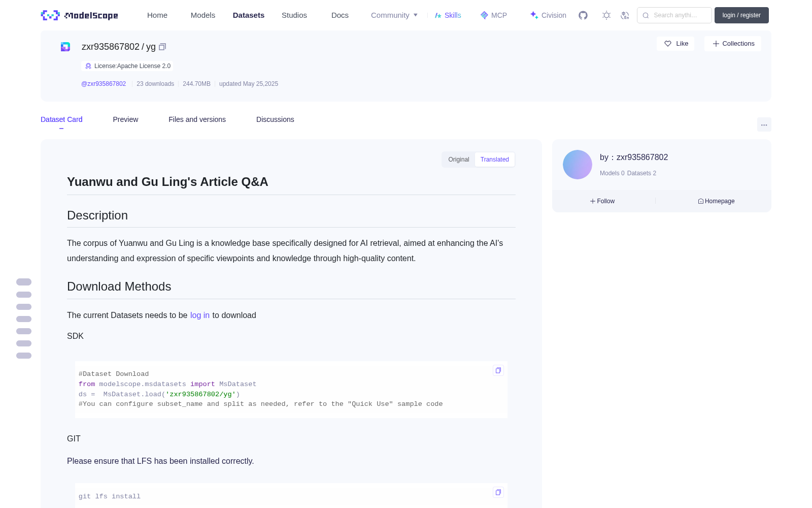The image size is (812, 508).
Task: Click the 'Download Methods' heading
Action: (x=119, y=287)
